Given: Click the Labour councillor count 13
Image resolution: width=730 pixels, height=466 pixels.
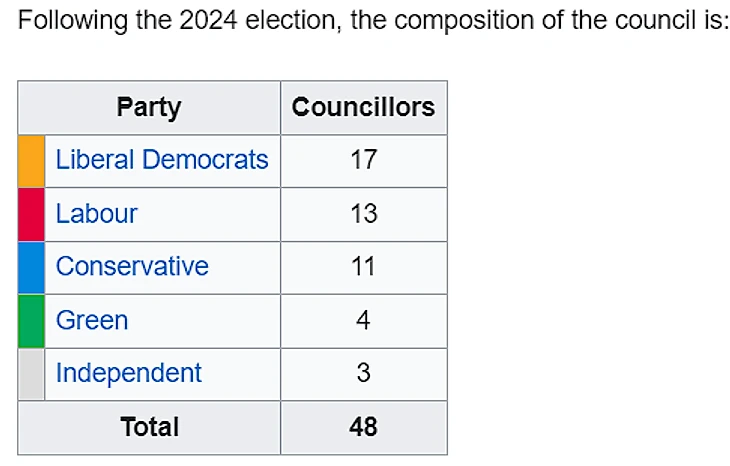Looking at the screenshot, I should coord(363,214).
